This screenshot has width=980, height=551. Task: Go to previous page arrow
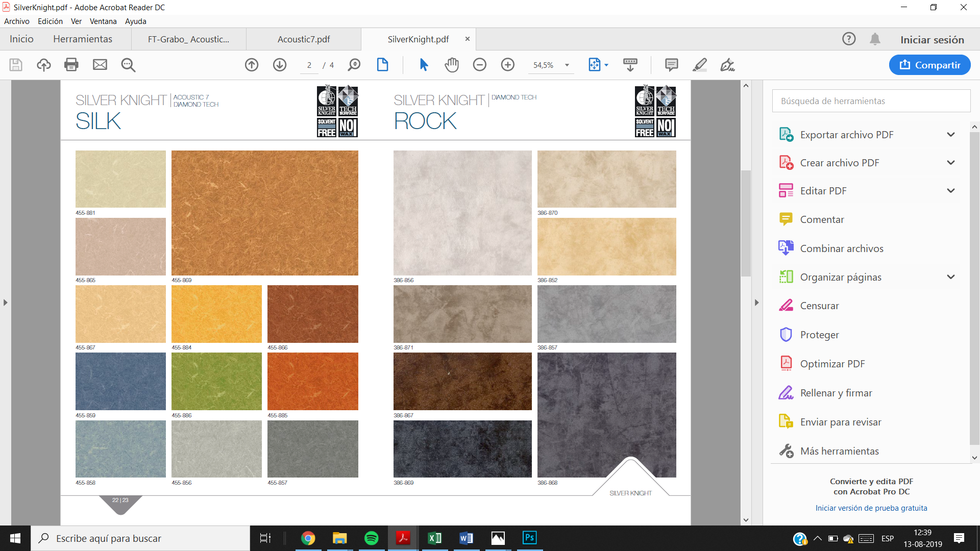click(252, 65)
